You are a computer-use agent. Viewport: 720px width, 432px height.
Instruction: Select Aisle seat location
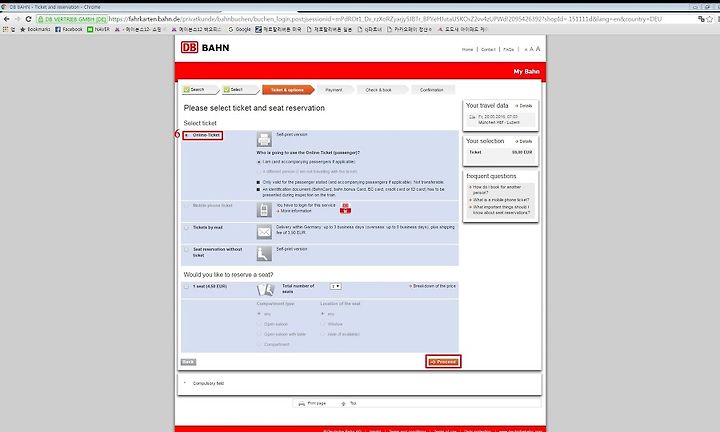323,334
